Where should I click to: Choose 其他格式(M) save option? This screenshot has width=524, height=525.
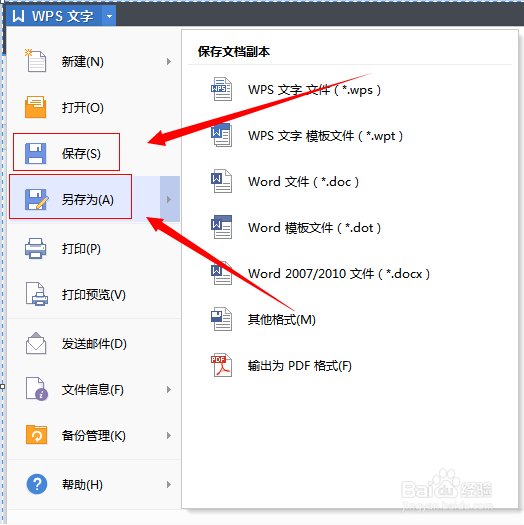point(282,319)
